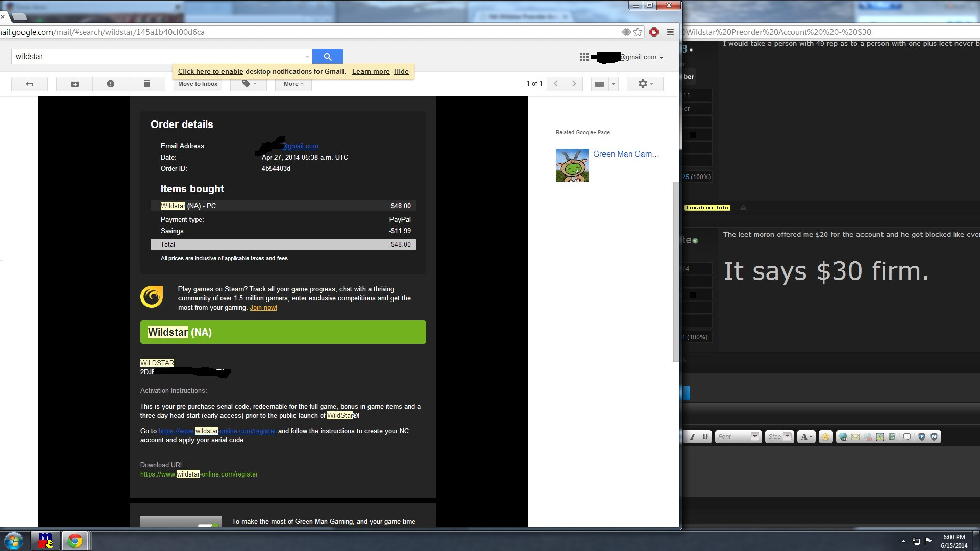Toggle underline in the forum editor

705,437
